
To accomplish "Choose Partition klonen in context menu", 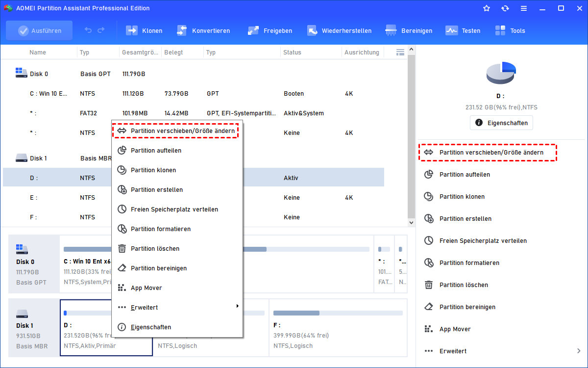I will pos(177,170).
